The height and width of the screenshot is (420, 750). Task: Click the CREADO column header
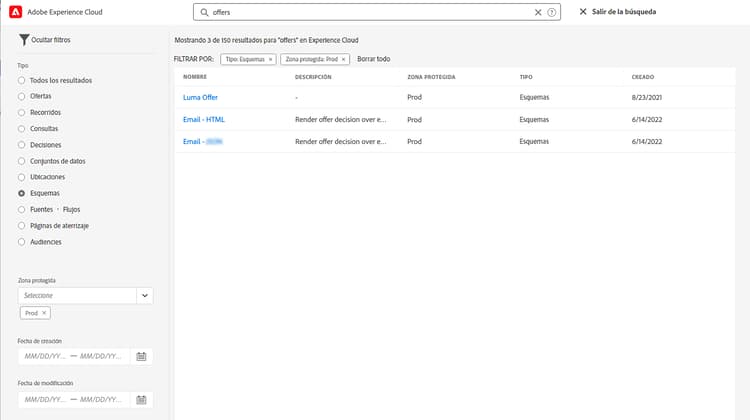[x=642, y=77]
